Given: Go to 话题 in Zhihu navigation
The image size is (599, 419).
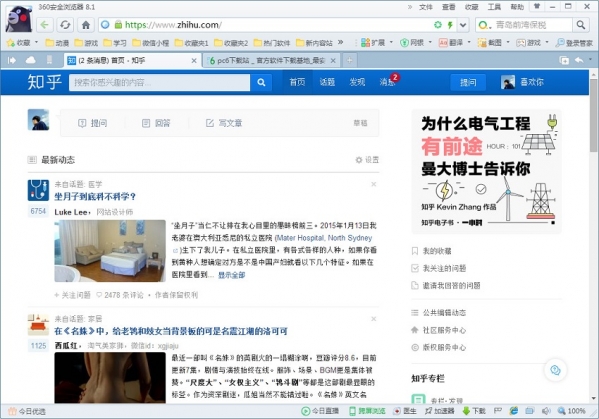Looking at the screenshot, I should (x=327, y=82).
